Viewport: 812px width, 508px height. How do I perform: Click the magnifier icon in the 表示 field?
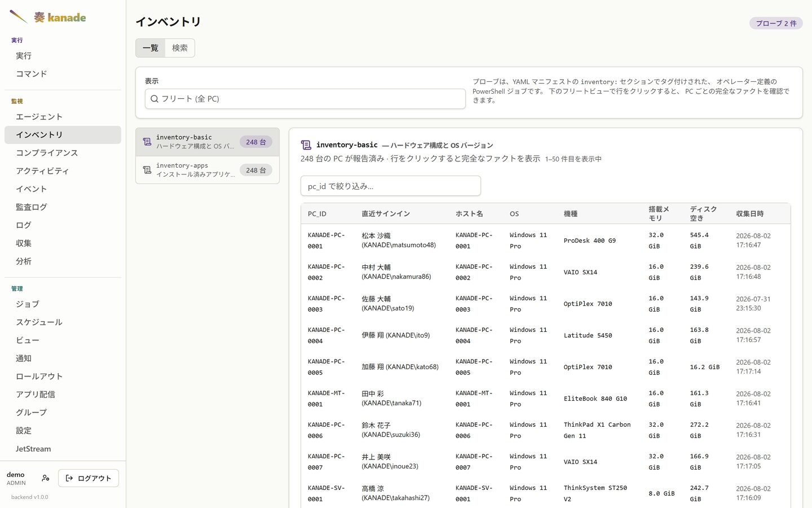[155, 99]
